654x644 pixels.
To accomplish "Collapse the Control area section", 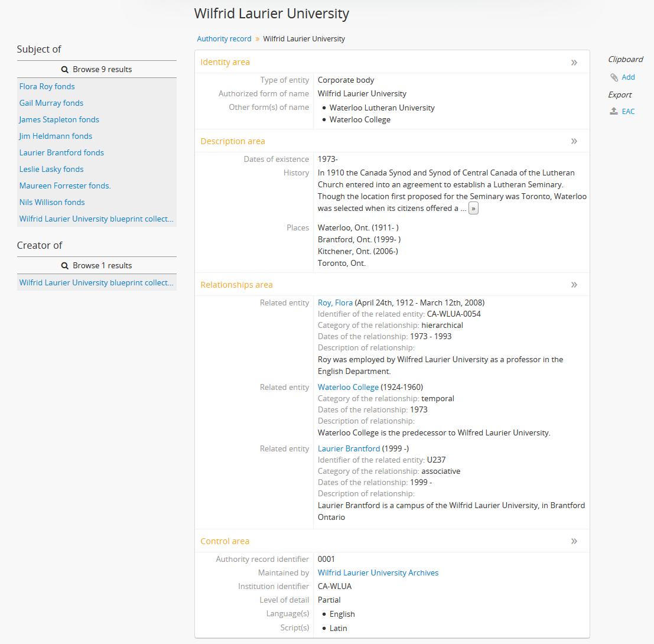I will (x=574, y=541).
